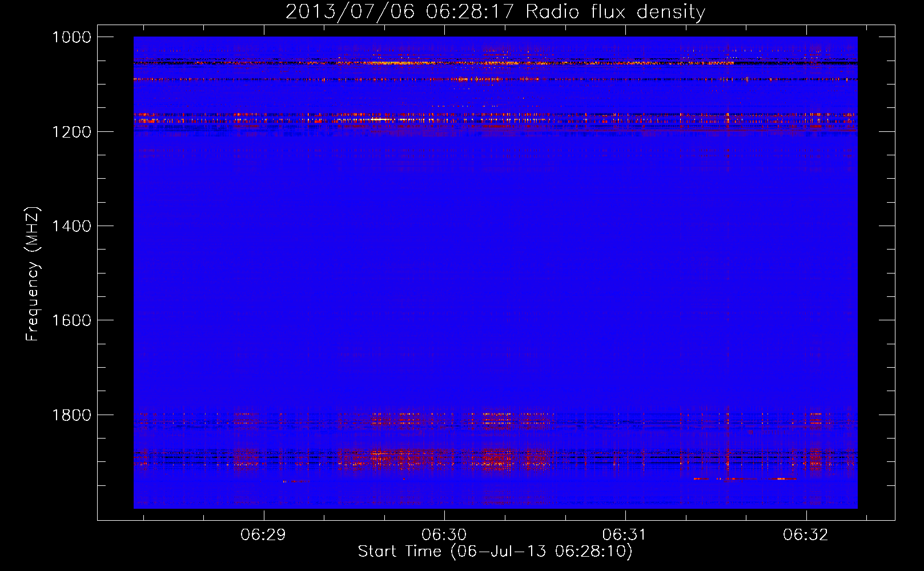
Task: Click the plot title "2013/07/06 06:28:17 Radio flux density"
Action: pos(495,12)
